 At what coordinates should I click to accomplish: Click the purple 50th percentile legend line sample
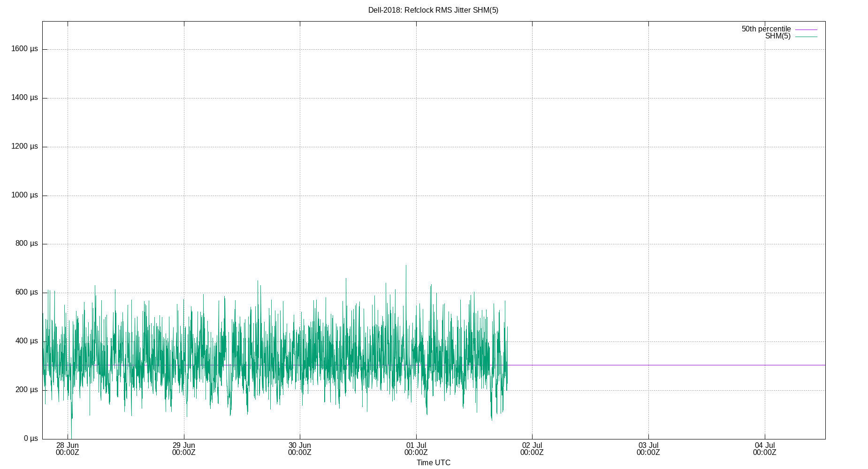click(806, 30)
